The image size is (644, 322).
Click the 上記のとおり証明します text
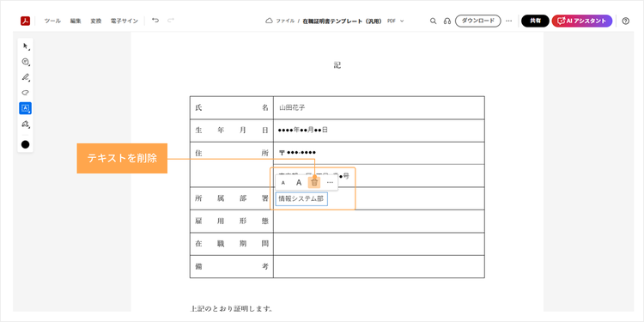pyautogui.click(x=232, y=308)
